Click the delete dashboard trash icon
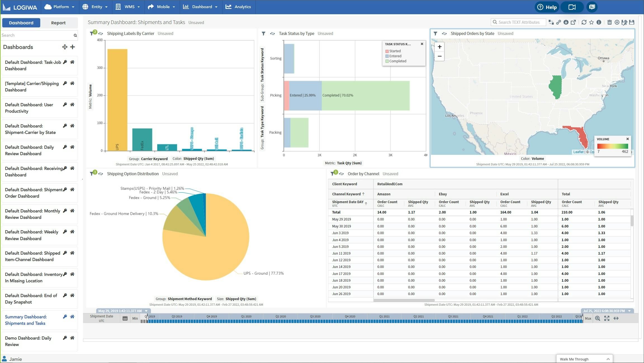The height and width of the screenshot is (363, 644). (x=610, y=22)
